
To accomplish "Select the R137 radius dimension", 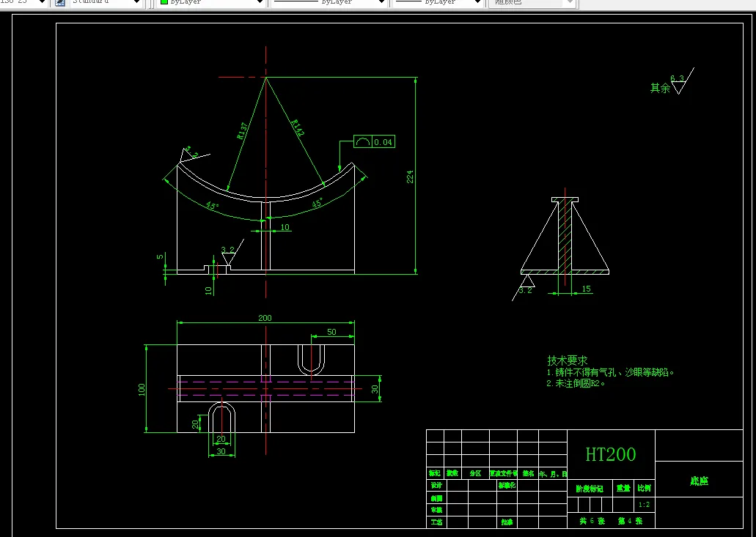I will click(x=243, y=130).
